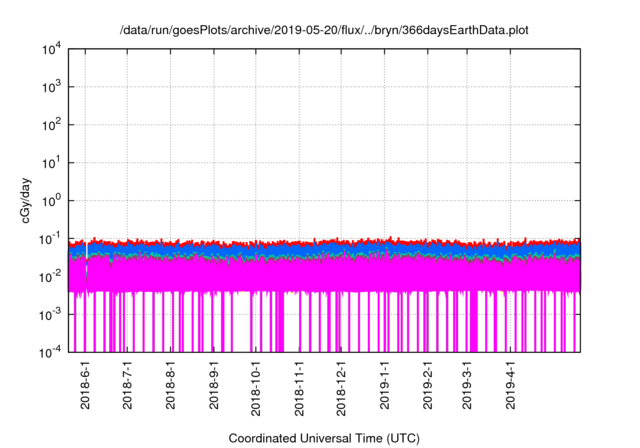Click the 2018-9-1 x-axis date label
The image size is (640, 448).
click(213, 385)
